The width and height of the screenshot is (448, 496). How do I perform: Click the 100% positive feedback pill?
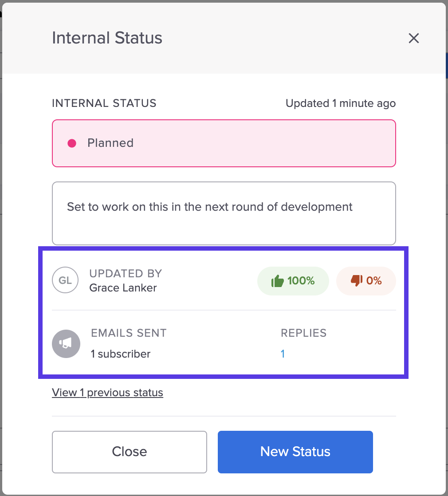click(293, 281)
